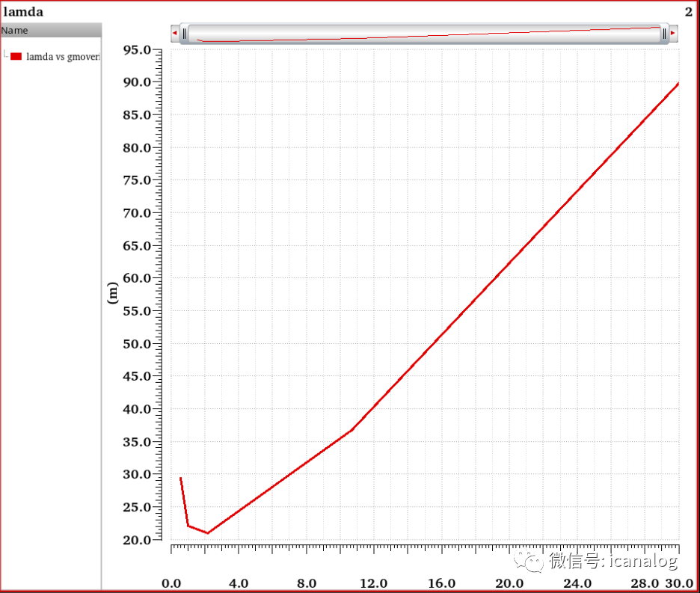Image resolution: width=700 pixels, height=593 pixels.
Task: Click the 60.0 Y-axis tick label
Action: click(137, 278)
